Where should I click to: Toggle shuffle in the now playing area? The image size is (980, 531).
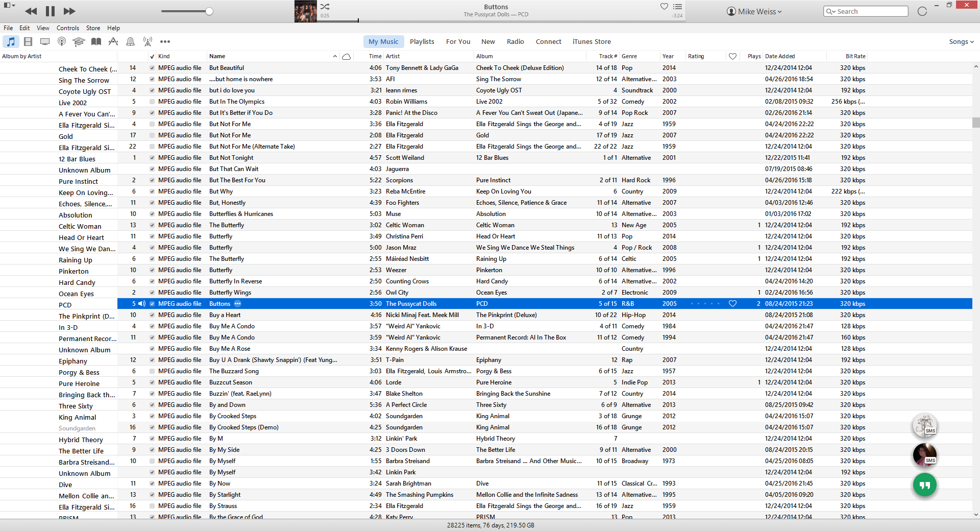(325, 7)
